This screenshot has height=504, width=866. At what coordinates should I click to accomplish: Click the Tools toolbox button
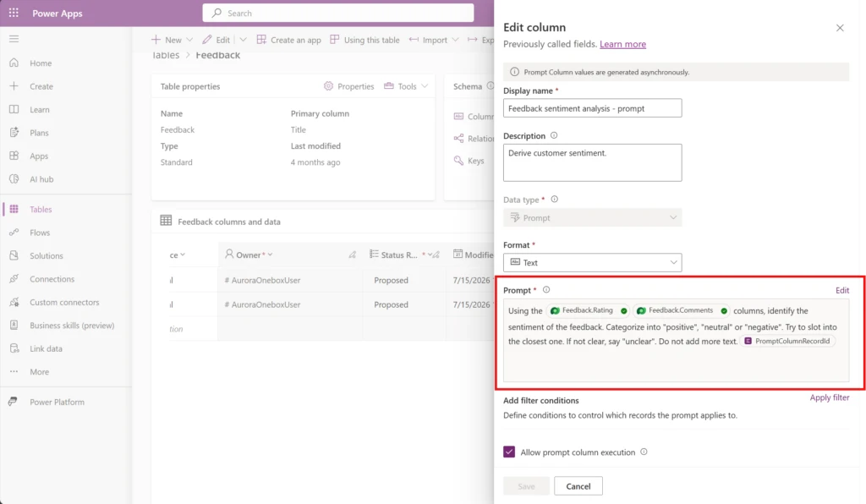tap(400, 86)
